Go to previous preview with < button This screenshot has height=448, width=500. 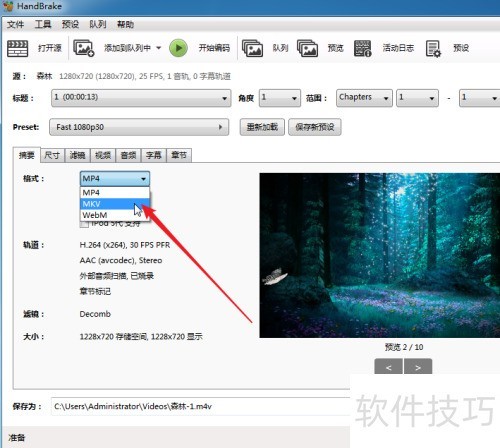(389, 367)
